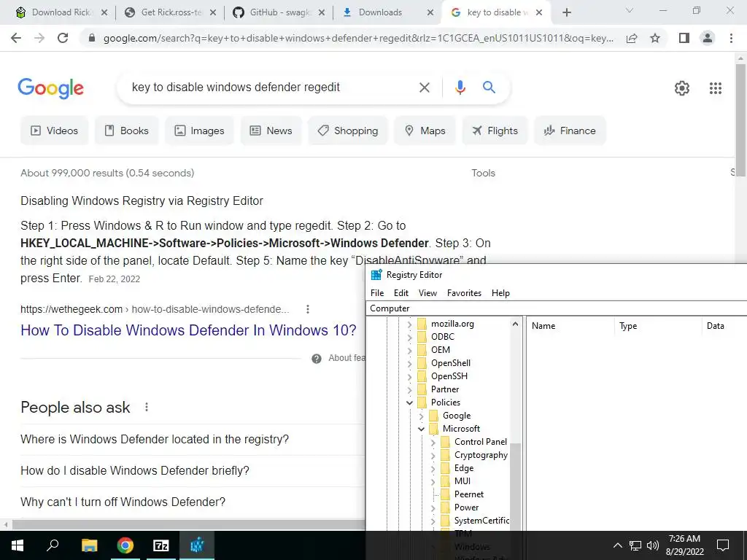The height and width of the screenshot is (560, 747).
Task: Switch to the Get Rick.ross tab
Action: tap(170, 12)
